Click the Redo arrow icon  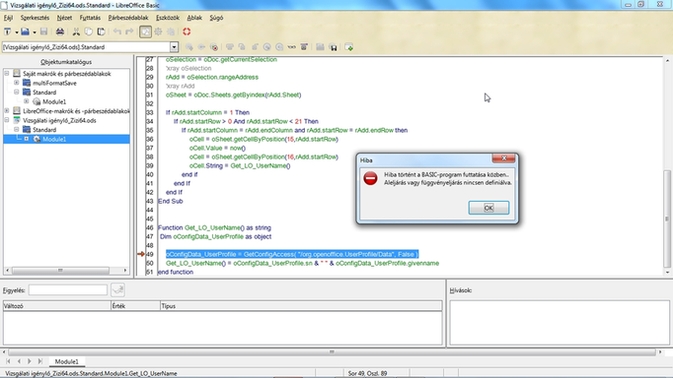pyautogui.click(x=129, y=32)
